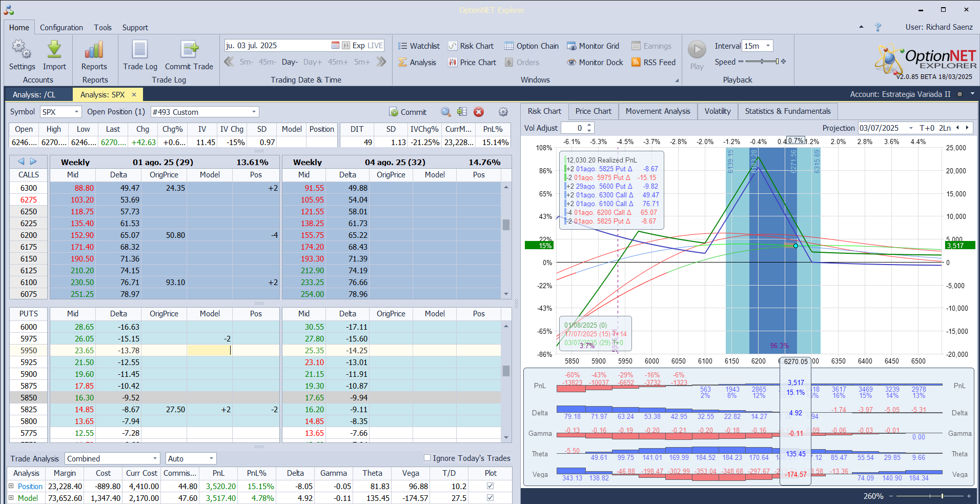Click the Commit button
Screen dimensions: 980x504
point(408,112)
